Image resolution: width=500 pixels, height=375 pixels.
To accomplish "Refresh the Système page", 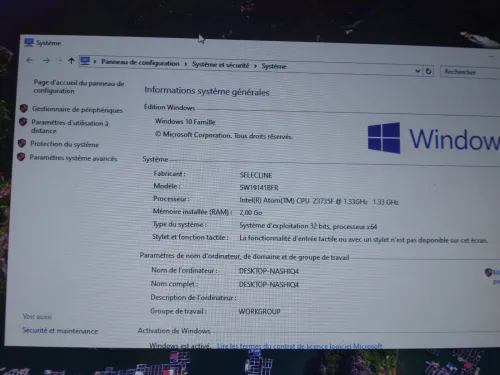I will pos(428,71).
